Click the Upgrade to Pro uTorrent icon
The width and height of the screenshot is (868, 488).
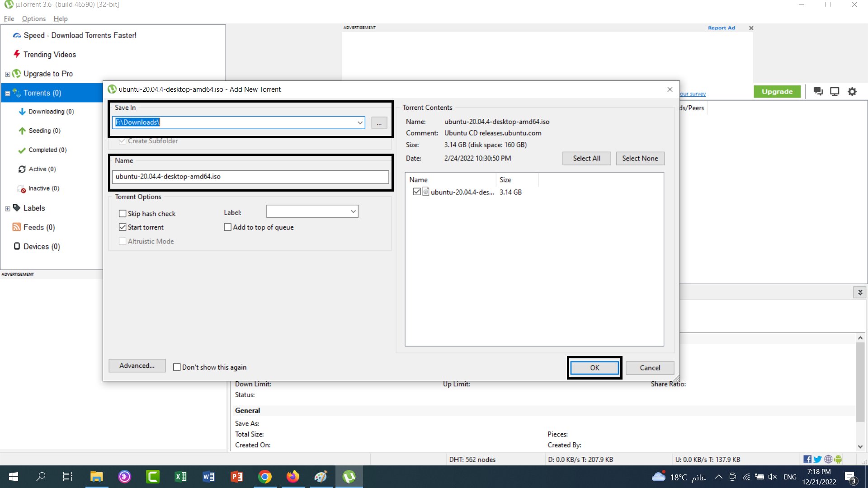tap(17, 74)
